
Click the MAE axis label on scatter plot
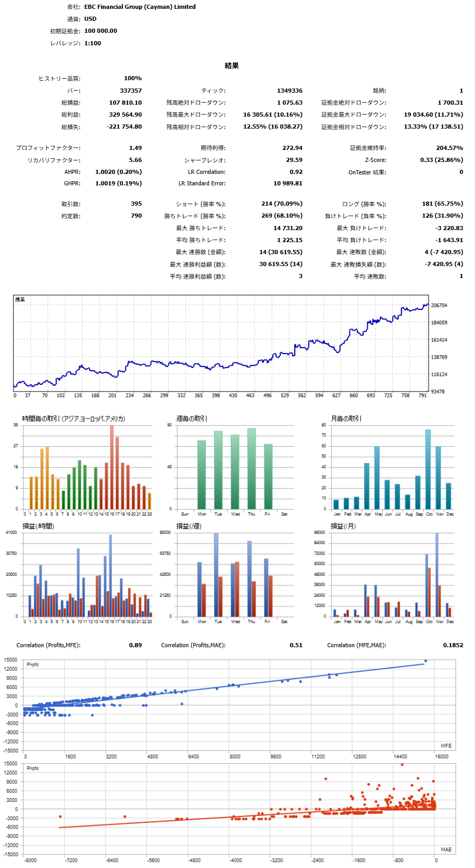446,849
